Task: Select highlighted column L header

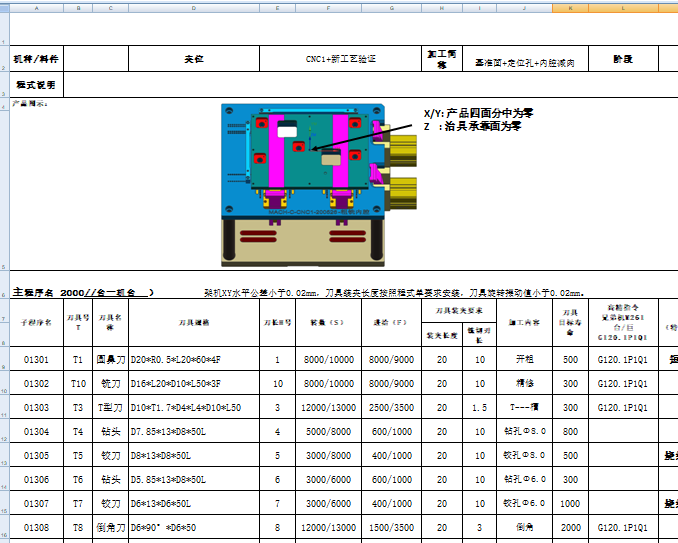Action: click(623, 8)
